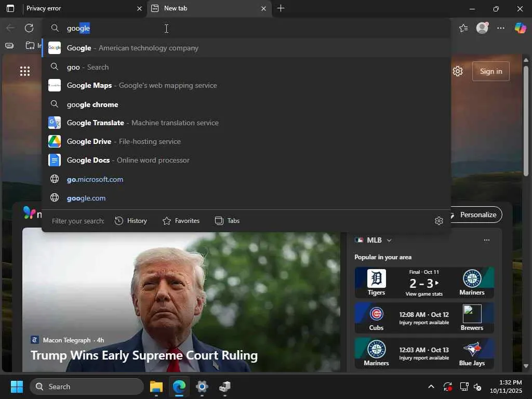The width and height of the screenshot is (532, 399).
Task: Select Google Docs suggestion icon
Action: (54, 160)
